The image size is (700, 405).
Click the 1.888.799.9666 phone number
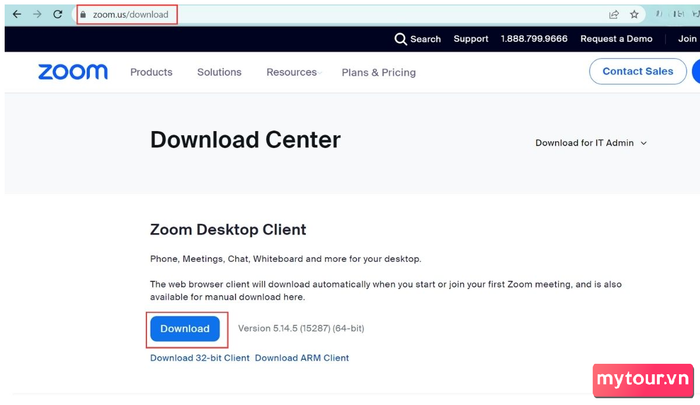(534, 39)
